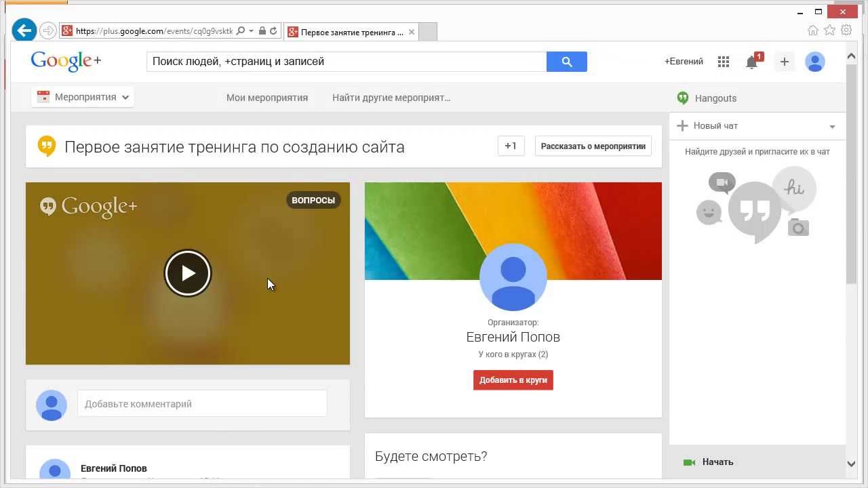Open favorites star icon
The width and height of the screenshot is (868, 488).
tap(829, 30)
